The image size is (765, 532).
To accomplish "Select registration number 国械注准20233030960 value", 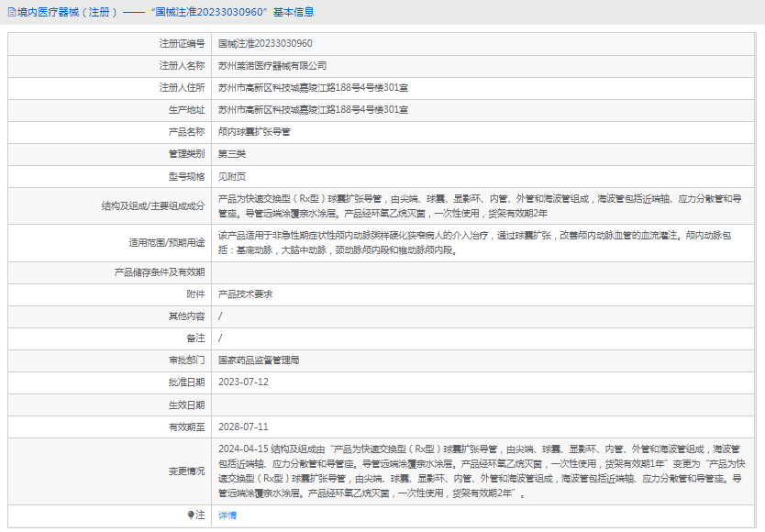I will (x=265, y=43).
